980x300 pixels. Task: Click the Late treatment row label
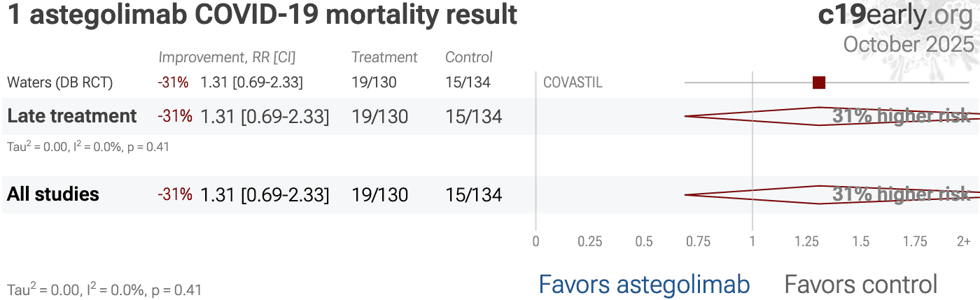[72, 116]
